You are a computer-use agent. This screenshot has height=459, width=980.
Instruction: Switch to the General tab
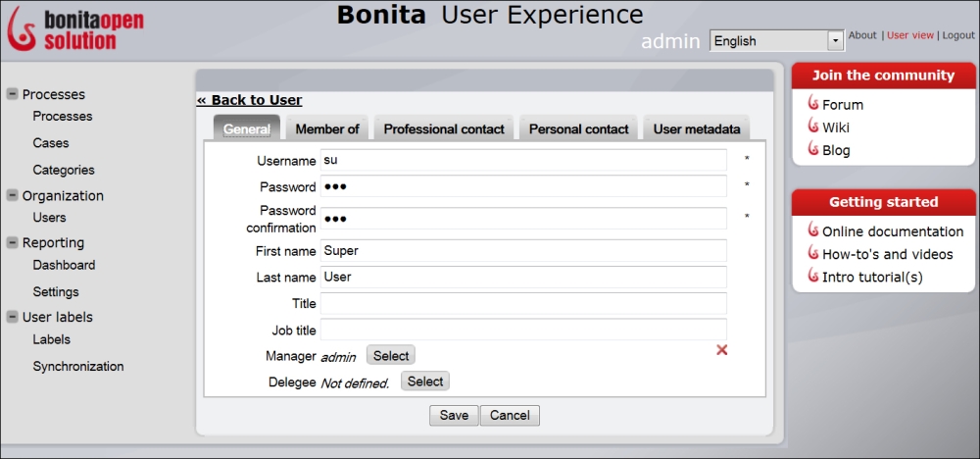pyautogui.click(x=247, y=128)
